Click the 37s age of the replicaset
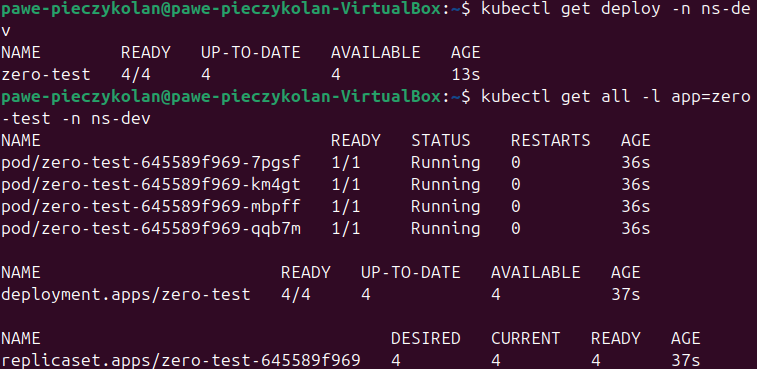757x369 pixels. coord(686,360)
